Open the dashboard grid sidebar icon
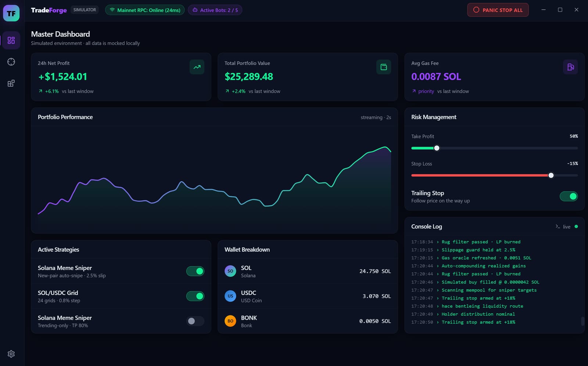The width and height of the screenshot is (588, 366). (x=11, y=40)
